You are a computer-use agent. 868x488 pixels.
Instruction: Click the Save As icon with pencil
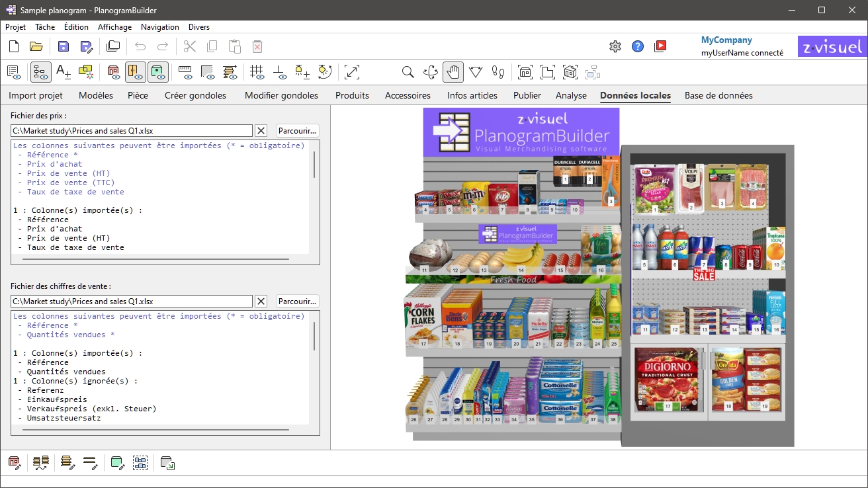click(x=87, y=46)
